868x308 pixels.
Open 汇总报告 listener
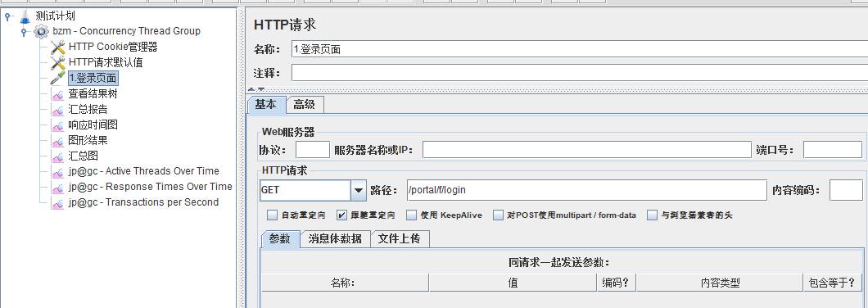click(x=88, y=110)
